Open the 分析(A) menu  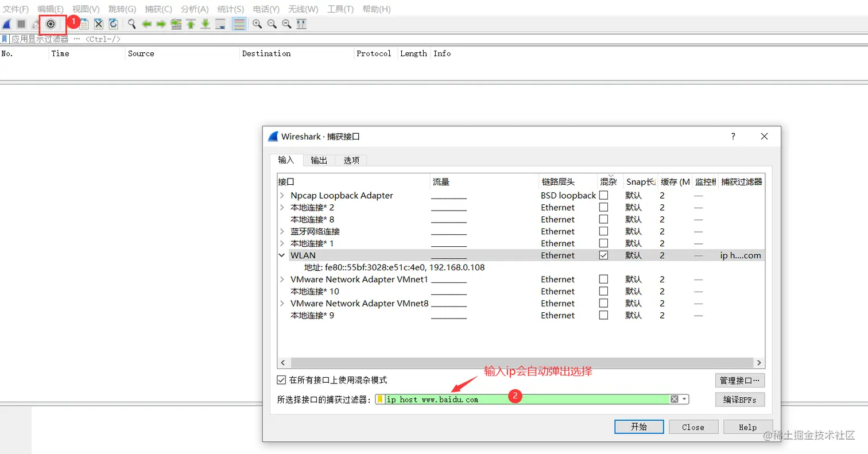[x=195, y=9]
